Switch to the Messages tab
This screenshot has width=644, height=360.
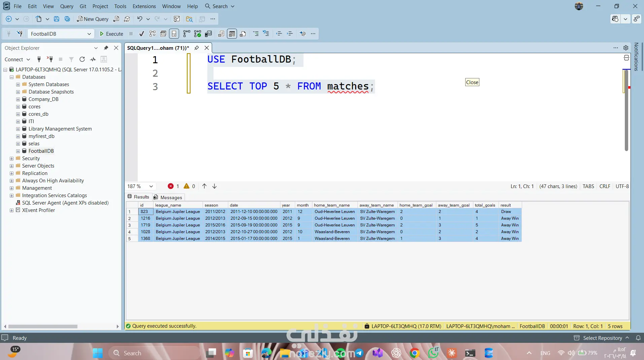click(168, 197)
